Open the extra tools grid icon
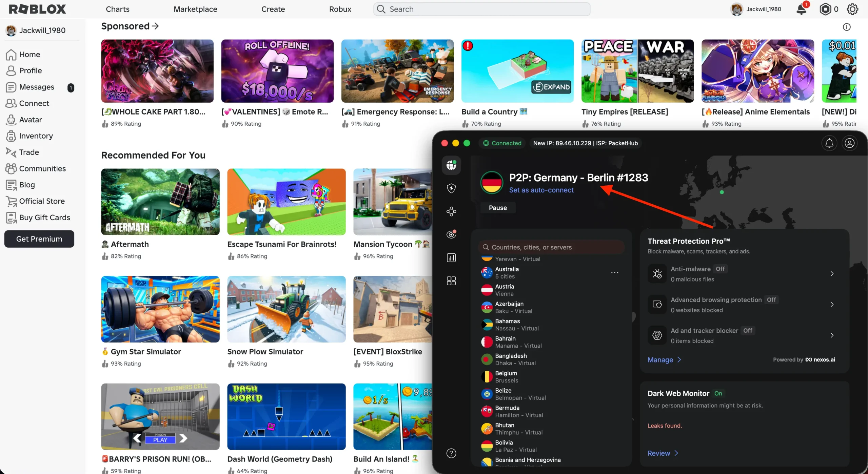868x474 pixels. pos(451,281)
